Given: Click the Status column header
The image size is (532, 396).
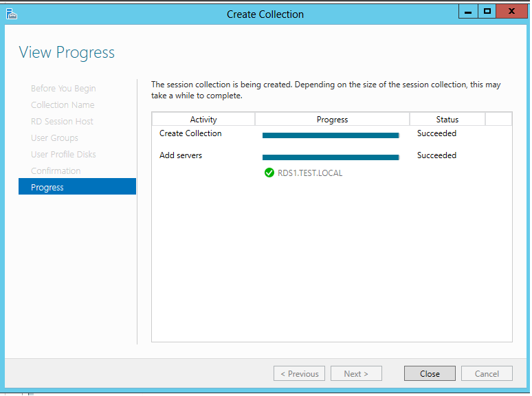Looking at the screenshot, I should (x=447, y=120).
